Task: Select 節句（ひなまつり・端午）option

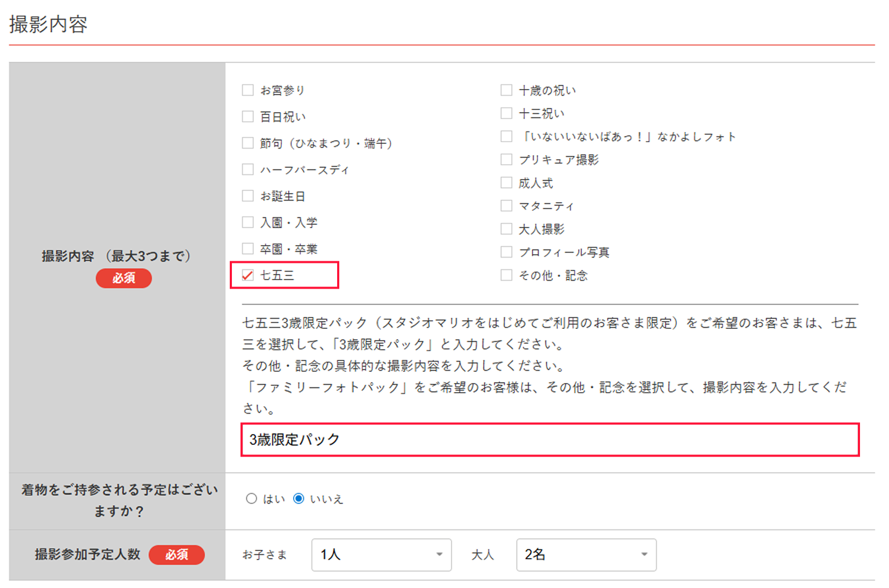Action: pos(247,143)
